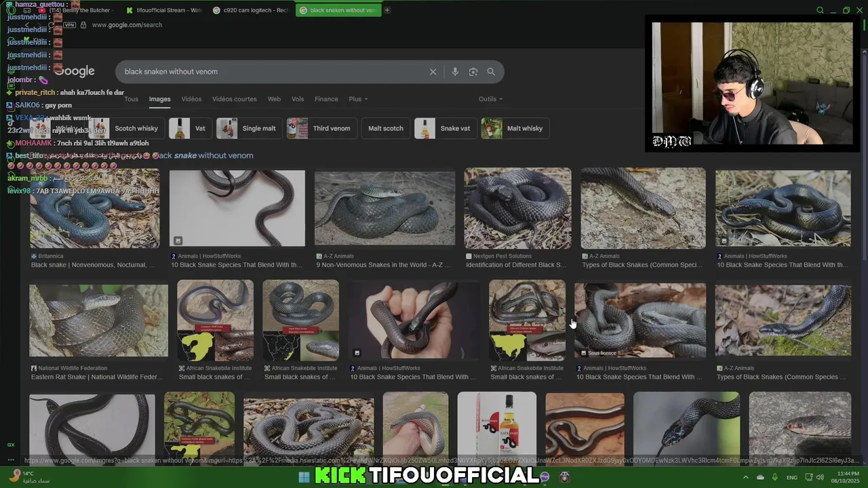868x488 pixels.
Task: Select the 'Third venom' suggestion chip
Action: pos(321,128)
